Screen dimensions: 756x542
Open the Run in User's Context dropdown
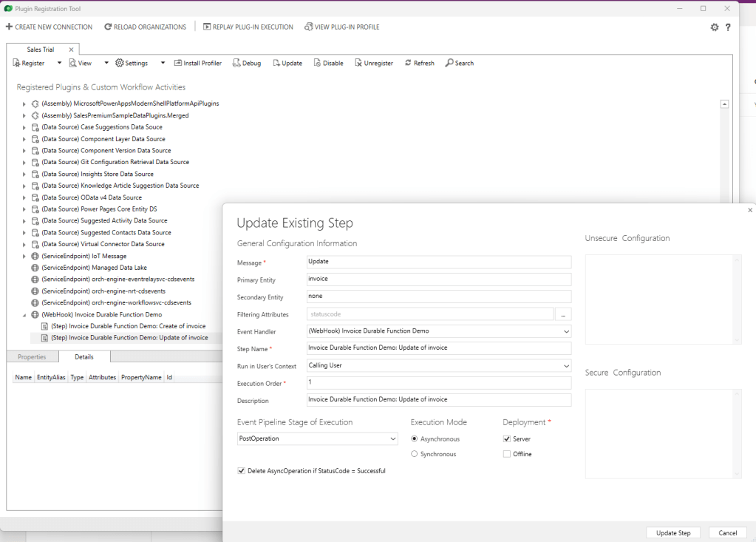point(567,366)
